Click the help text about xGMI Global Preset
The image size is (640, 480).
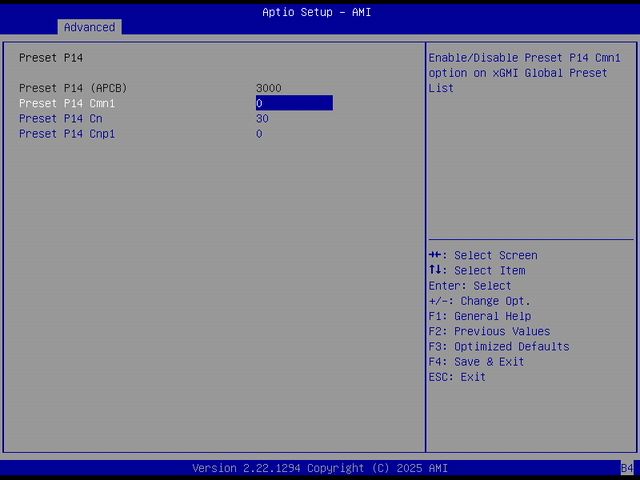(524, 73)
